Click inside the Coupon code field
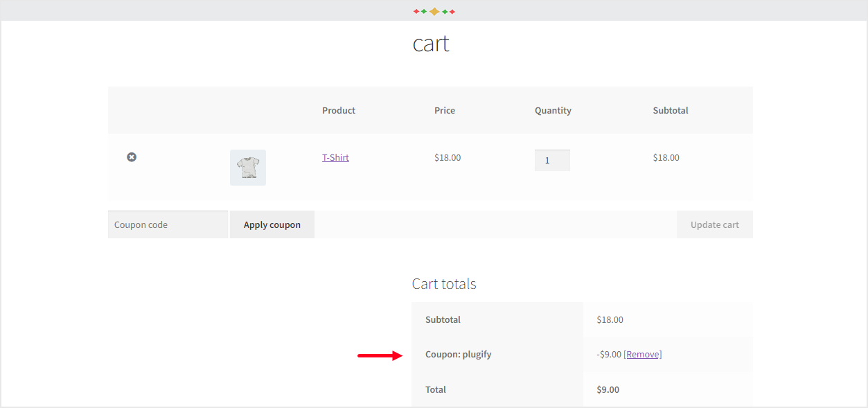This screenshot has width=868, height=408. [x=168, y=224]
